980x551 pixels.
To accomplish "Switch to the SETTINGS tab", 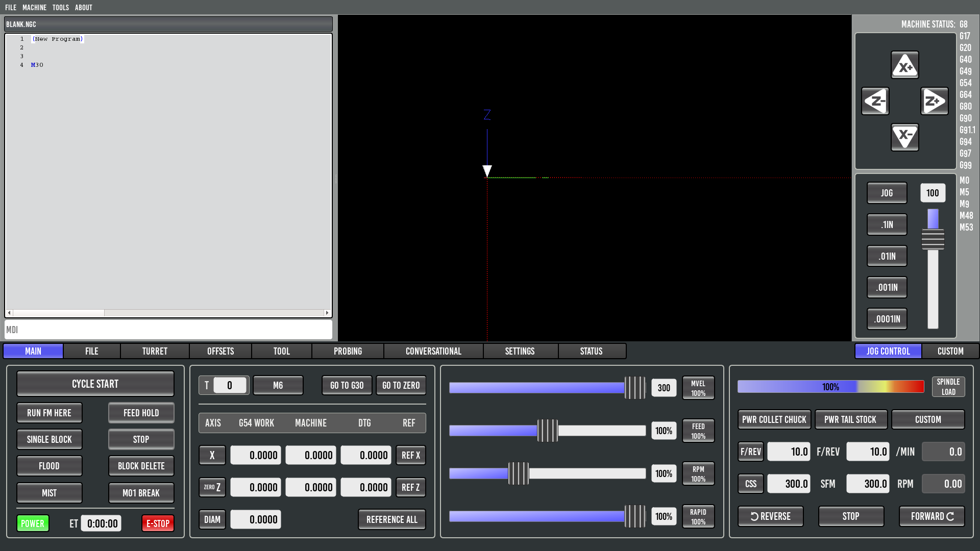I will point(520,351).
